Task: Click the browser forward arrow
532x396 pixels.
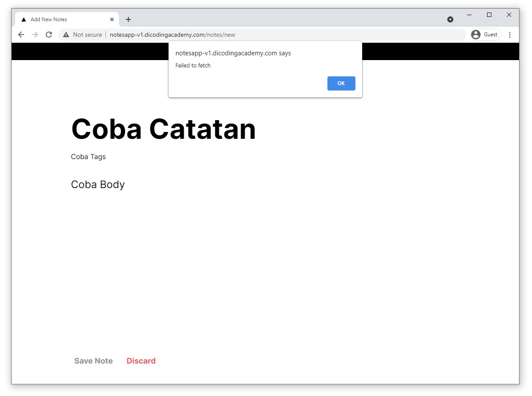Action: [x=35, y=35]
